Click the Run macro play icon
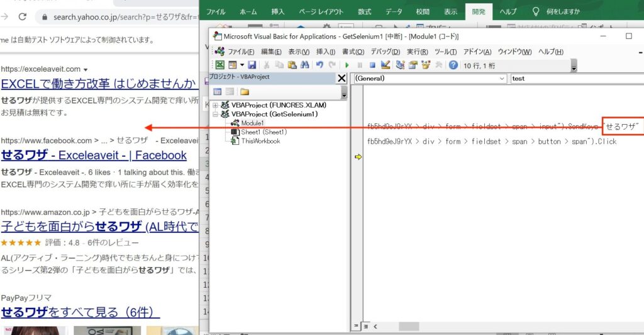The image size is (644, 335). [x=347, y=65]
